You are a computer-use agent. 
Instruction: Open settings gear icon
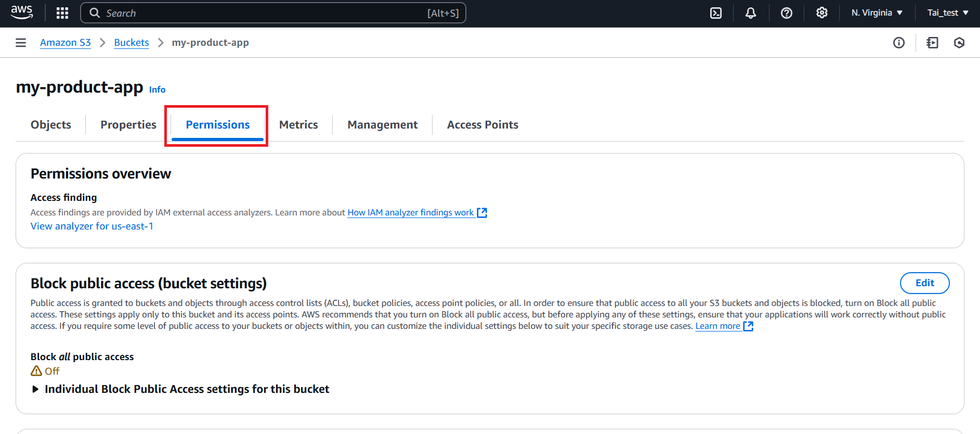pos(822,13)
